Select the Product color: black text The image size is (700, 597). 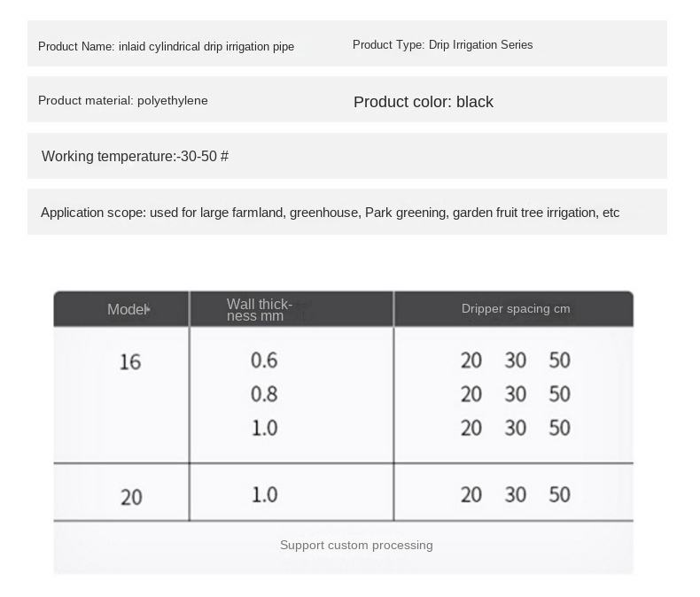(x=424, y=102)
